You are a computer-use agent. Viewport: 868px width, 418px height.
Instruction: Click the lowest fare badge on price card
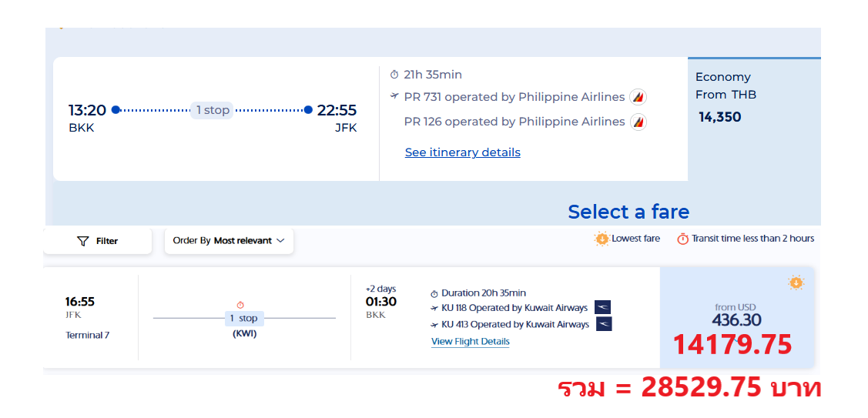(x=796, y=283)
